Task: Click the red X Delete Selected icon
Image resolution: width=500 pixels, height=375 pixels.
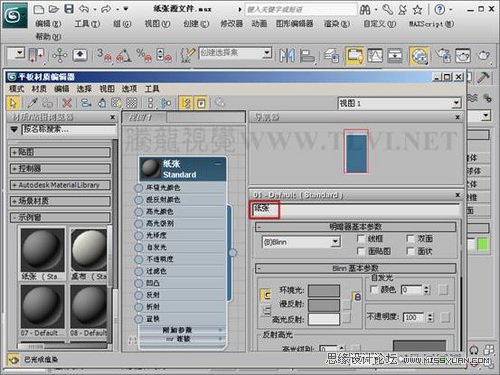Action: coord(67,103)
